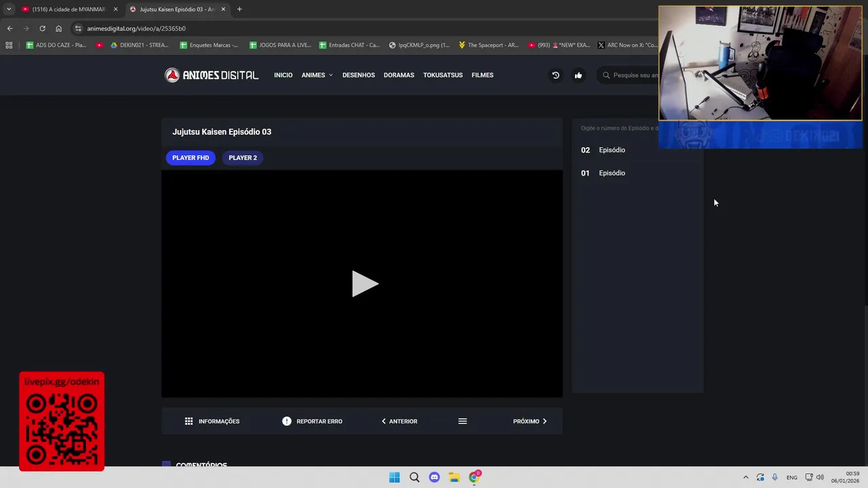Click the network tray icon
Image resolution: width=868 pixels, height=488 pixels.
[x=809, y=477]
